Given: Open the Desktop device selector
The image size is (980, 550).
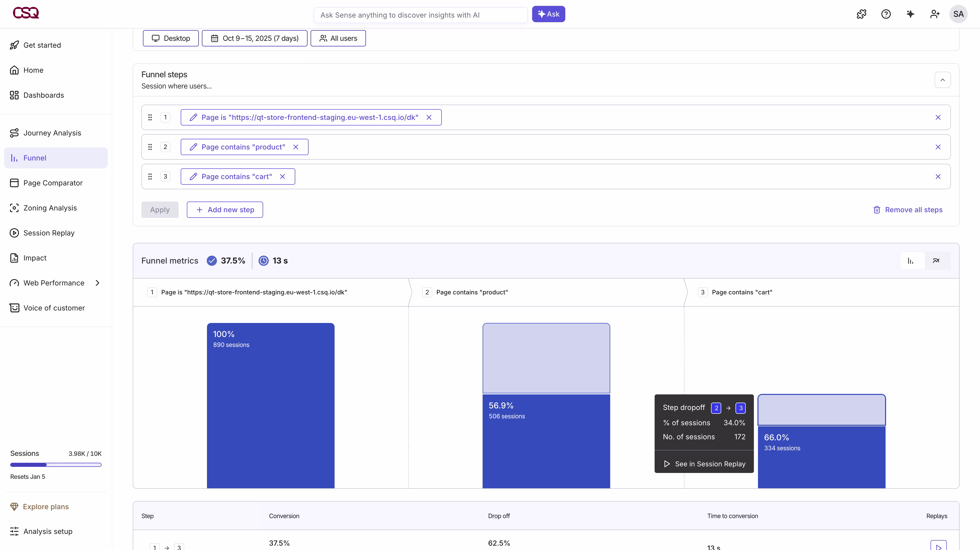Looking at the screenshot, I should 171,39.
